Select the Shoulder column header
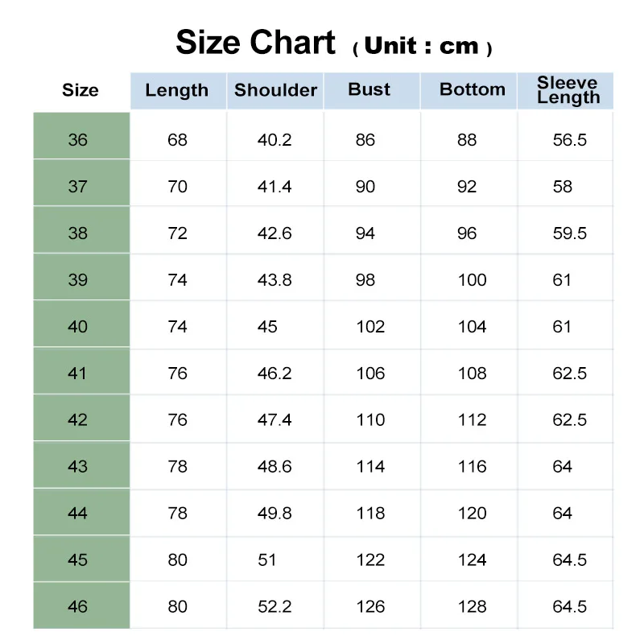This screenshot has height=644, width=644. coord(275,90)
